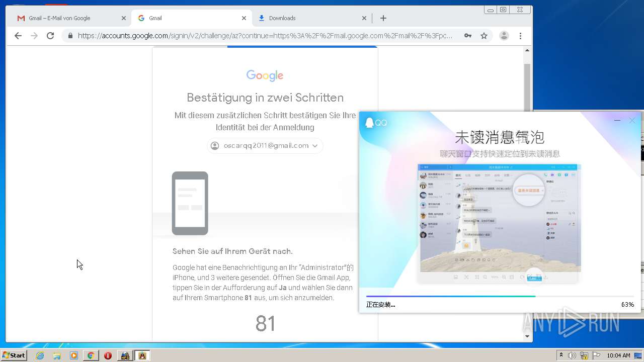644x362 pixels.
Task: Open the Chrome three-dot menu
Action: [520, 36]
